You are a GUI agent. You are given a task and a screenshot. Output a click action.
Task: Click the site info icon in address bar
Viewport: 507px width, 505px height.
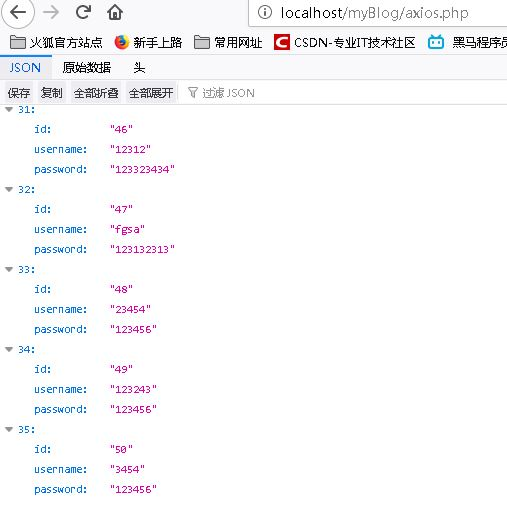click(265, 13)
